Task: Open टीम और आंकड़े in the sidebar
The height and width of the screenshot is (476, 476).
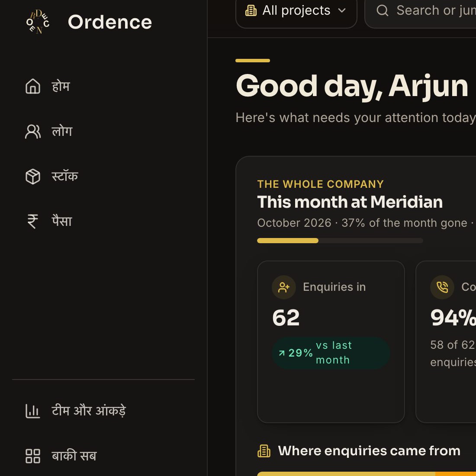Action: pos(103,411)
